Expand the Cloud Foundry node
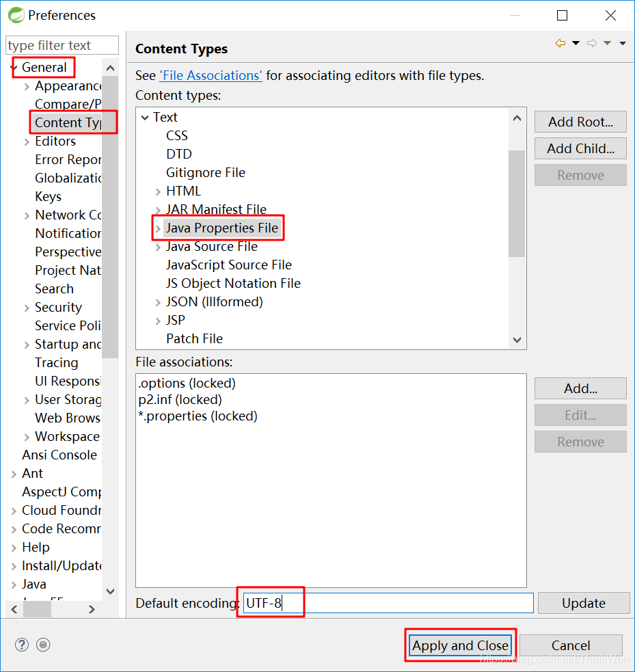The height and width of the screenshot is (672, 635). click(14, 511)
